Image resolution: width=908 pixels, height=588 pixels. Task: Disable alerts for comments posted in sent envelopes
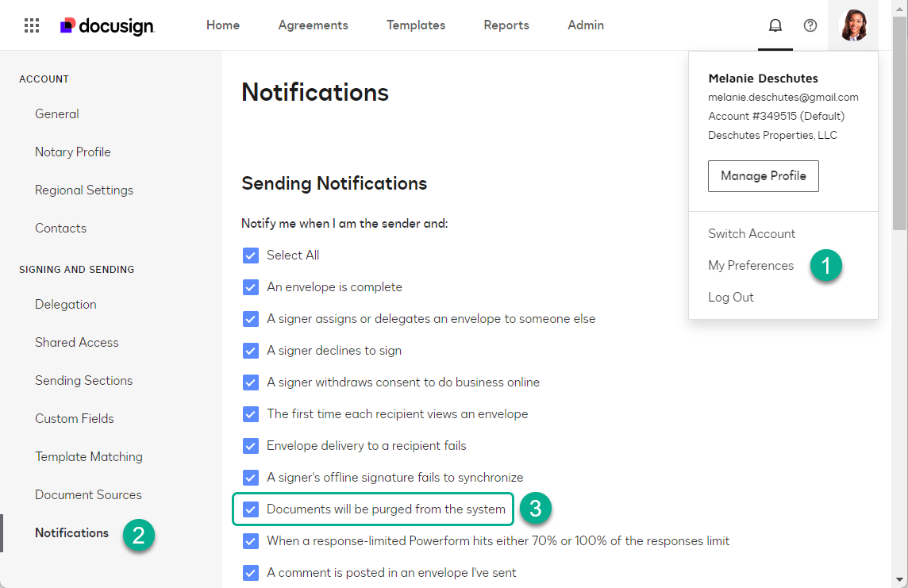click(x=251, y=572)
